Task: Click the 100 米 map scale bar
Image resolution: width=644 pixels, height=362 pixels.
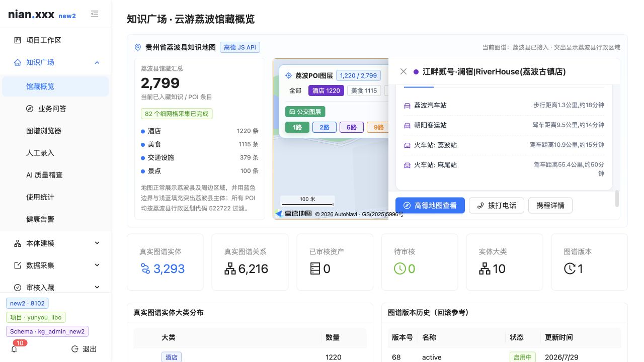Action: 307,202
